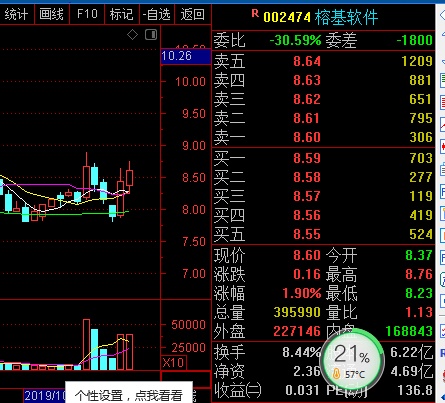Viewport: 445px width, 403px height.
Task: Select 买五 bid price 8.55
Action: tap(307, 234)
